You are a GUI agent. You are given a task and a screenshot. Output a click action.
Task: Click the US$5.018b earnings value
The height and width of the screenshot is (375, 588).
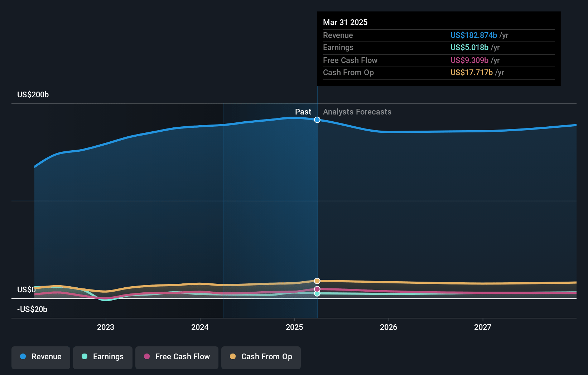click(469, 47)
